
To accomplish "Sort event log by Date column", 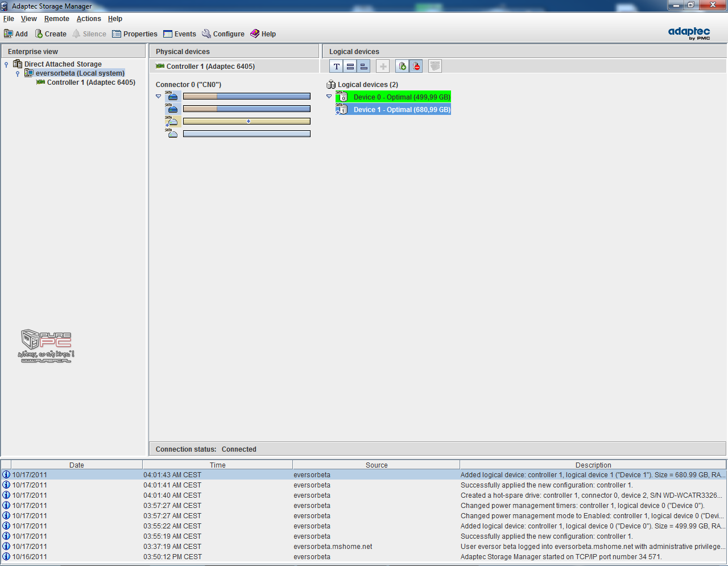I will [x=77, y=465].
